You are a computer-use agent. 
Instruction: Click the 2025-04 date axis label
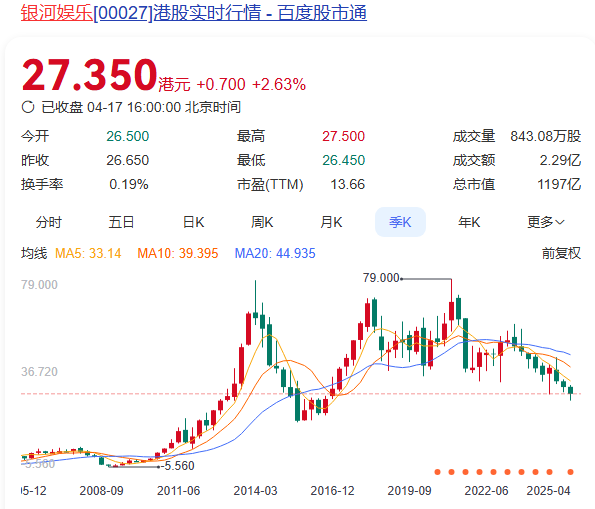point(548,491)
